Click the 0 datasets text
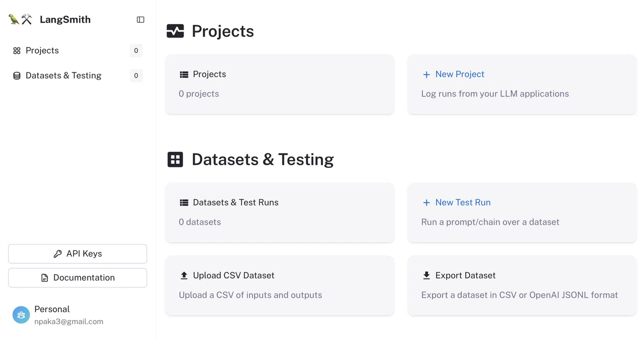This screenshot has width=644, height=338. tap(200, 222)
